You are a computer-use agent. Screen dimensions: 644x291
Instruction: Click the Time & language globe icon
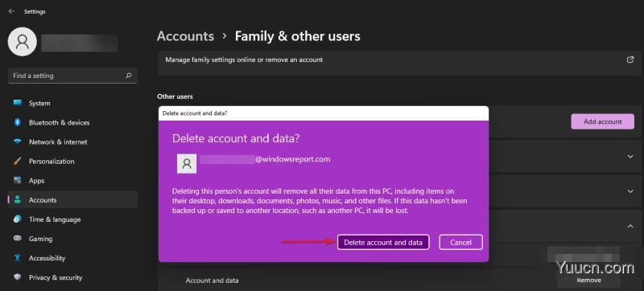17,219
